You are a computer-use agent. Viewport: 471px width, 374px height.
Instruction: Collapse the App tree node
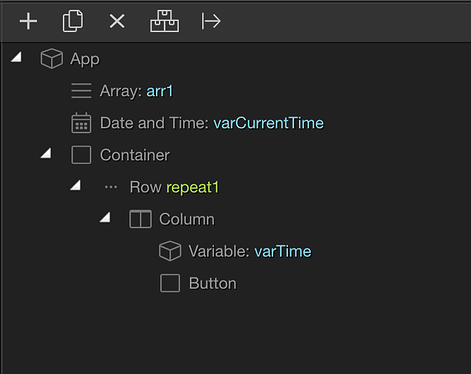[x=16, y=57]
